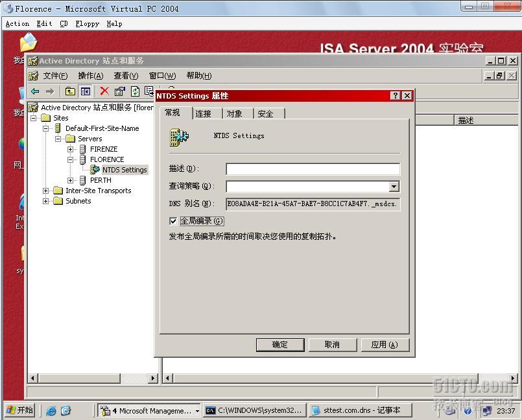Click the 描述 column header
Screen dimensions: 522x420
point(486,120)
